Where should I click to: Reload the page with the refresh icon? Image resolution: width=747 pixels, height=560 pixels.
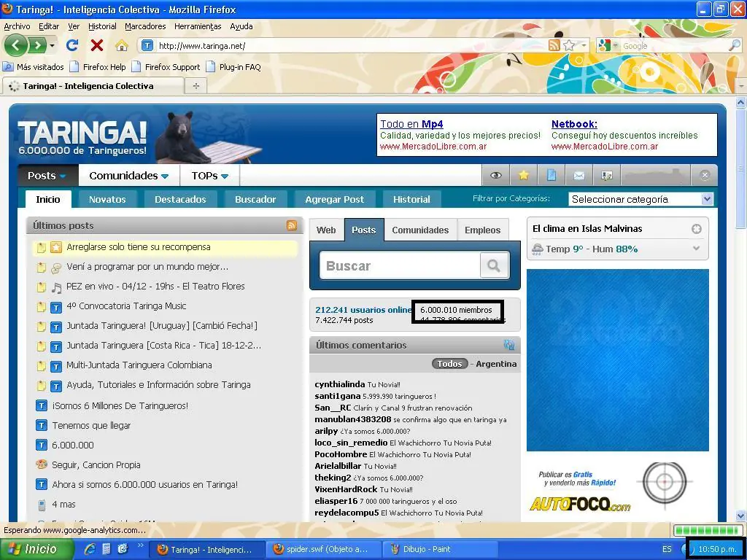click(x=72, y=46)
